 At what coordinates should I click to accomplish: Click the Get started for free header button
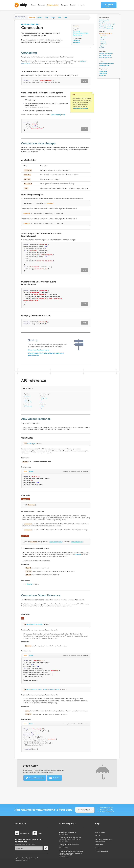(x=108, y=5)
